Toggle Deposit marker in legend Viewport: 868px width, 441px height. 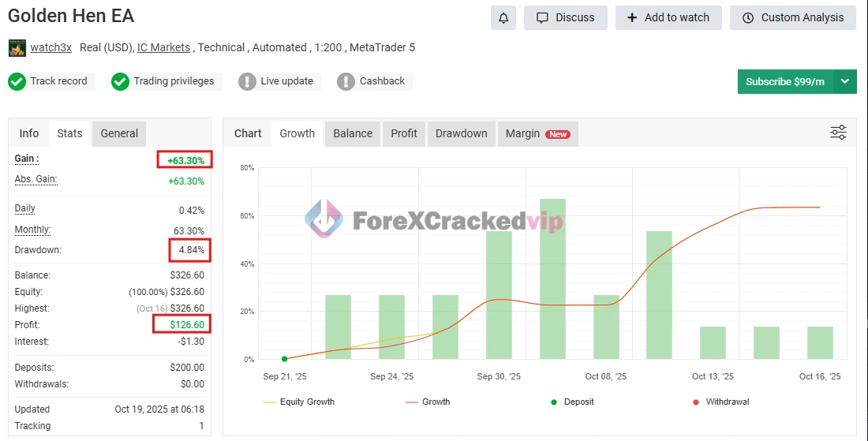pos(572,402)
